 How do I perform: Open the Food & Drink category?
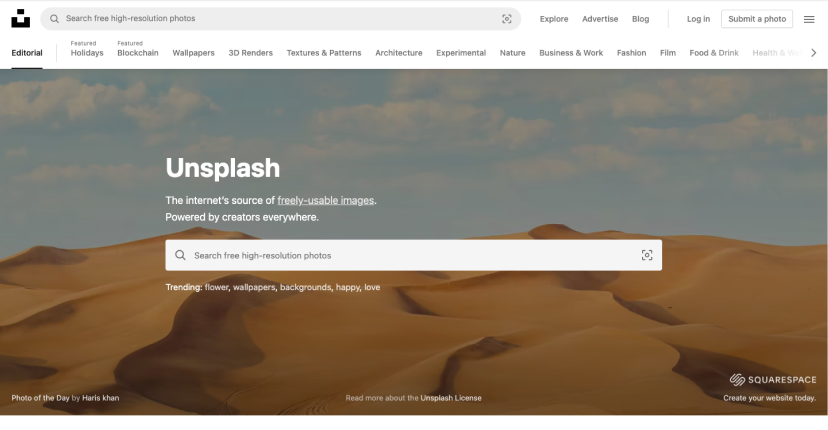[x=713, y=53]
